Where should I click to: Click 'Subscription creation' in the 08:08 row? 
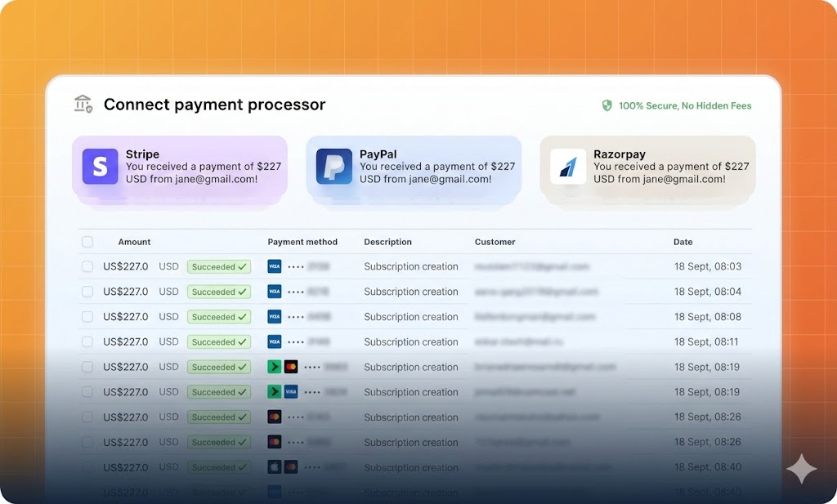(x=411, y=316)
